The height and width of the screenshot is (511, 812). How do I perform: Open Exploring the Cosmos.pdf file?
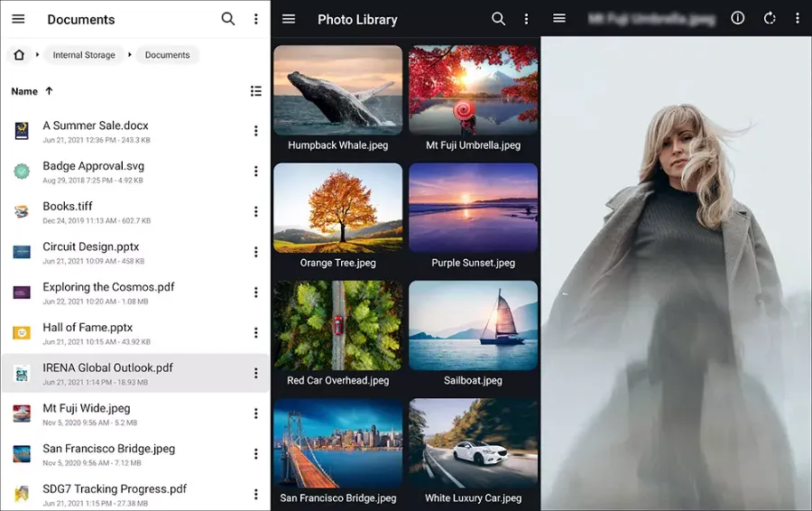tap(135, 293)
